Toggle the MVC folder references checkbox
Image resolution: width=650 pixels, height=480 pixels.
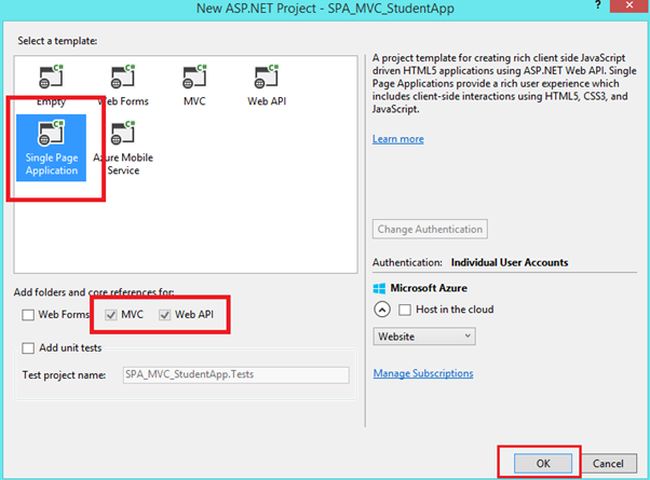click(111, 315)
